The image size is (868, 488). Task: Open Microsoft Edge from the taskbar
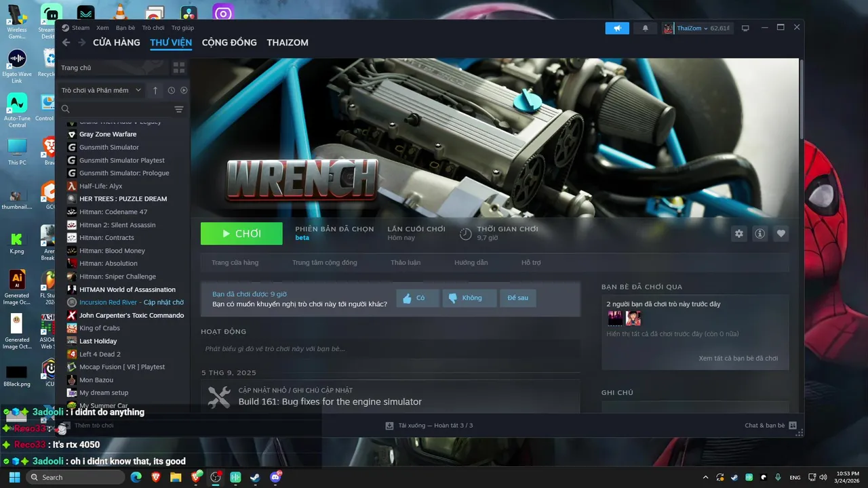[136, 477]
